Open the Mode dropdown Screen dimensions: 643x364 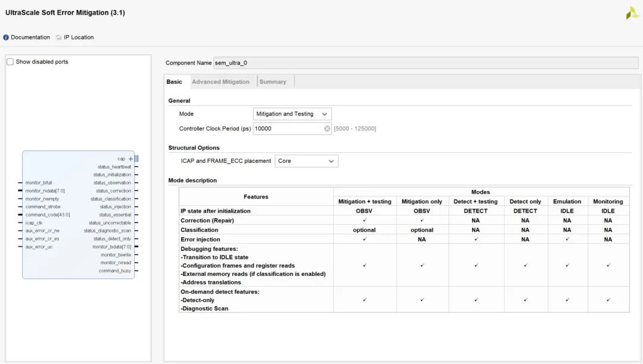[x=292, y=114]
